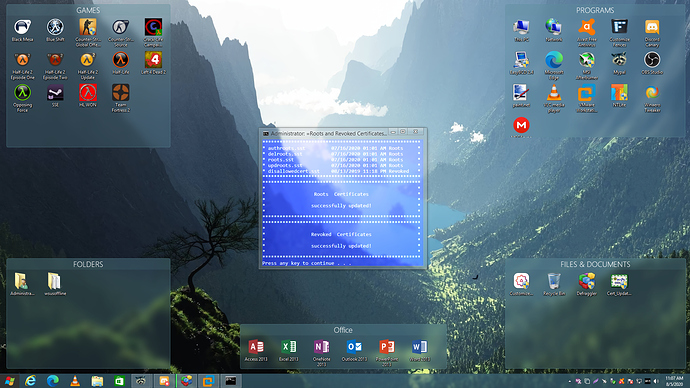This screenshot has width=690, height=388.
Task: Select the Crack-Life Campaign icon
Action: [x=153, y=32]
